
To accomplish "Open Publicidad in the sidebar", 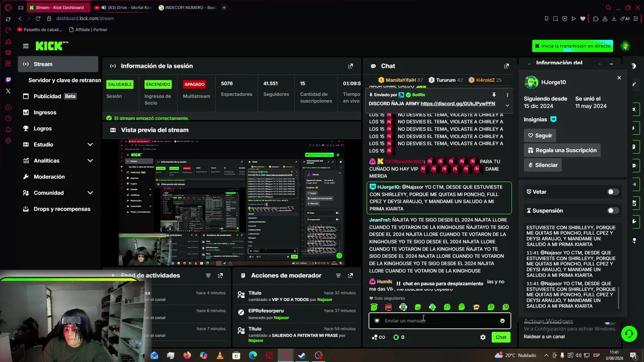I will tap(58, 96).
